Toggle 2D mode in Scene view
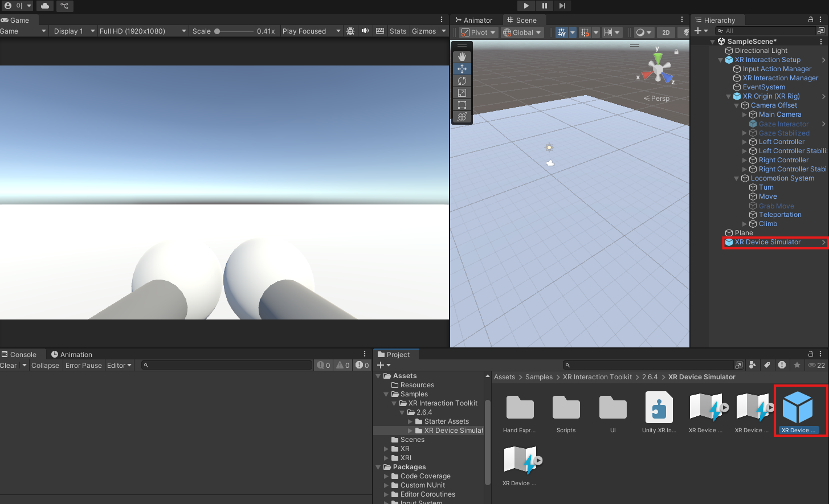This screenshot has height=504, width=829. tap(665, 32)
